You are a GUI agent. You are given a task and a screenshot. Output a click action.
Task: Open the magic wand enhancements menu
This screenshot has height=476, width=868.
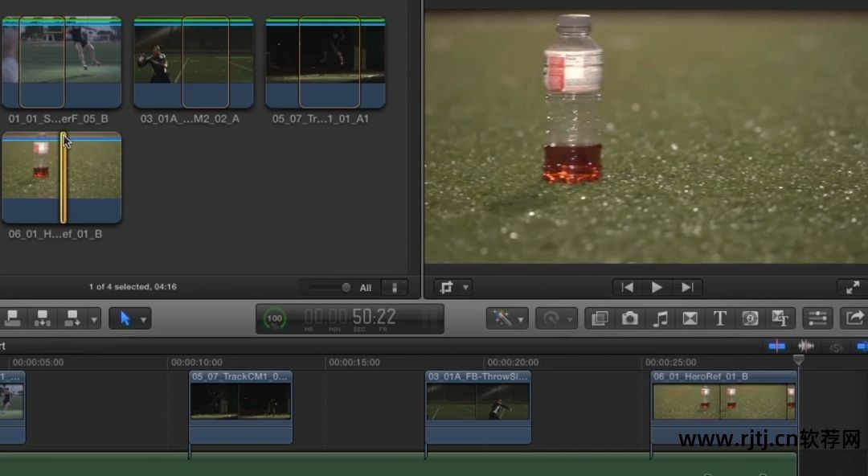tap(502, 318)
